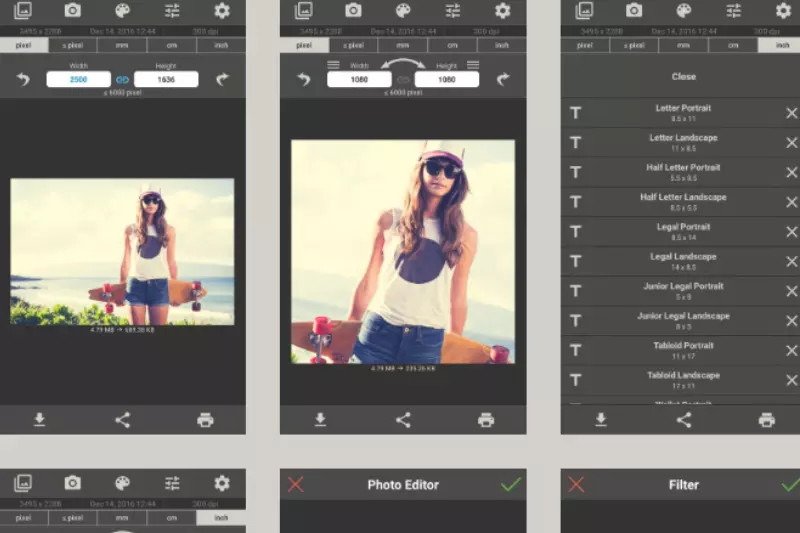Download the square 1080 image
800x533 pixels.
[x=320, y=420]
